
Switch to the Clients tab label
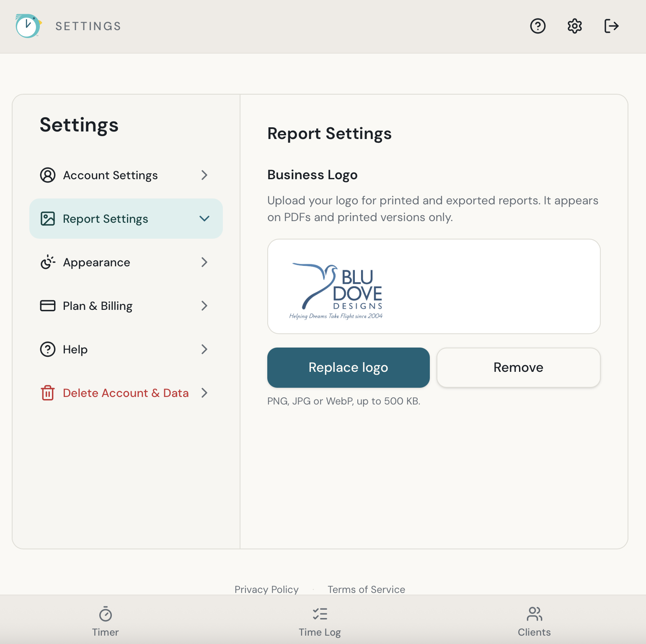(x=535, y=632)
